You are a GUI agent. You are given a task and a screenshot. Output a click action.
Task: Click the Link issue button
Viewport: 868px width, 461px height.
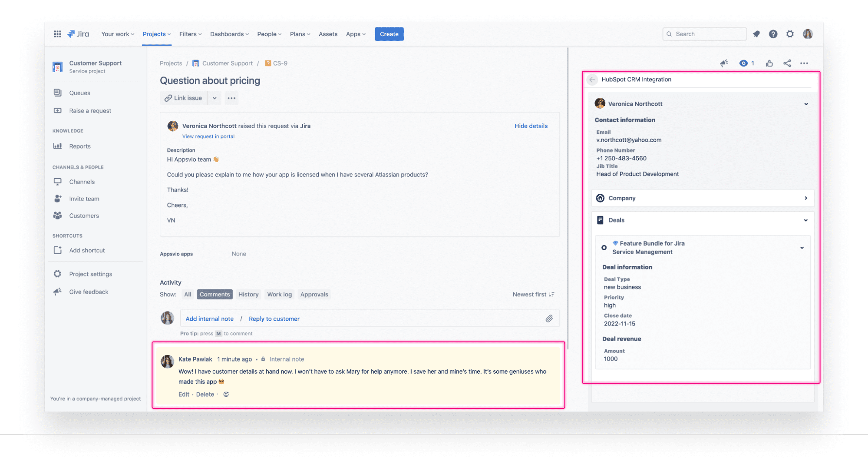[183, 98]
